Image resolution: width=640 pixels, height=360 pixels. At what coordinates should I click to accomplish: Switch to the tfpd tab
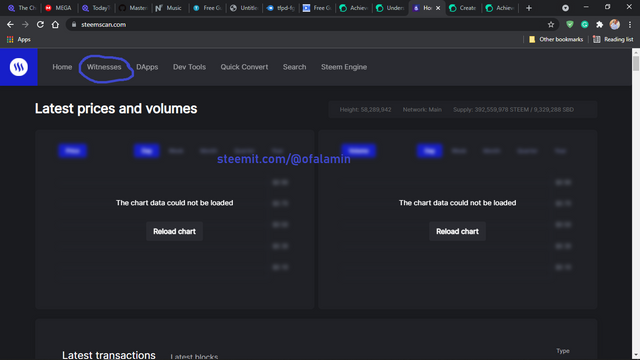click(x=280, y=8)
